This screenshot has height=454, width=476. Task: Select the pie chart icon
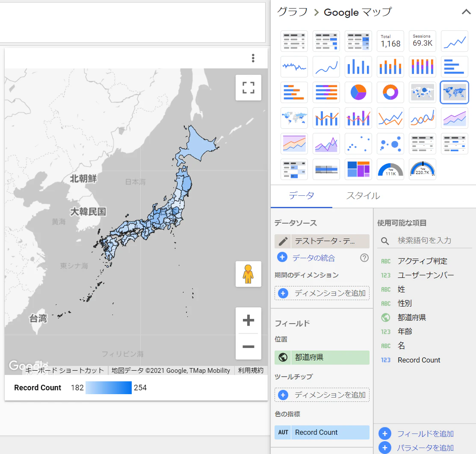tap(358, 92)
